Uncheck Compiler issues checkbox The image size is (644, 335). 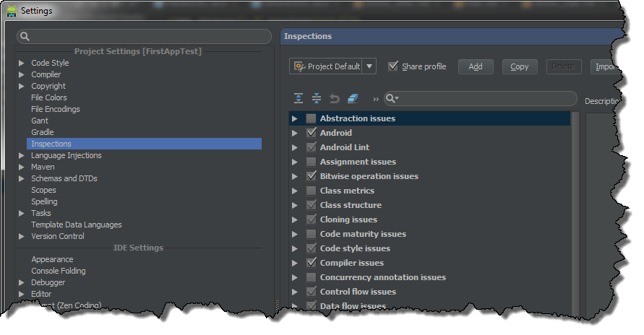[311, 263]
